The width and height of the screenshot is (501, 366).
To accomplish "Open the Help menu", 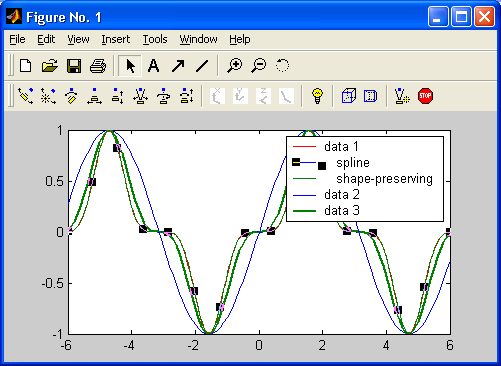I will coord(240,39).
